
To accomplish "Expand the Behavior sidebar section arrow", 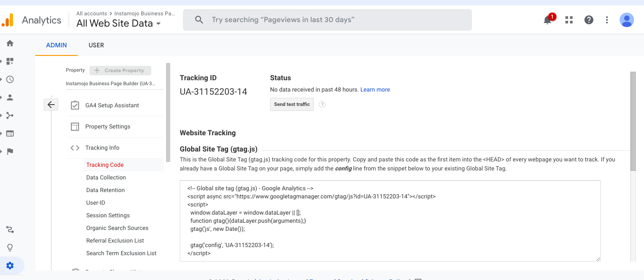I will point(2,133).
